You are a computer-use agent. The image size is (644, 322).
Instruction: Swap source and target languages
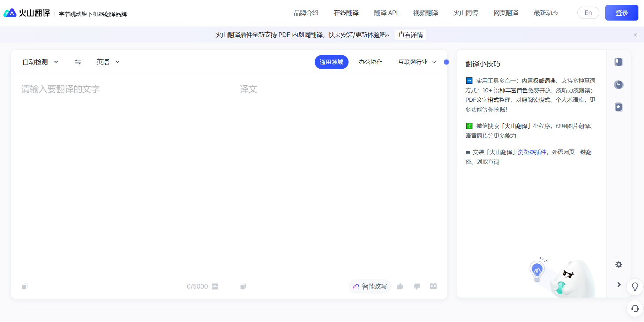point(78,62)
